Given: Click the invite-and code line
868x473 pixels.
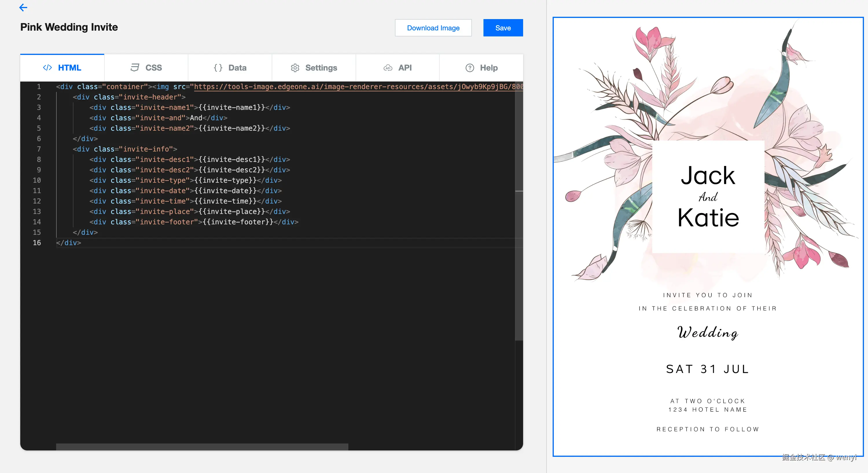Looking at the screenshot, I should [x=158, y=118].
